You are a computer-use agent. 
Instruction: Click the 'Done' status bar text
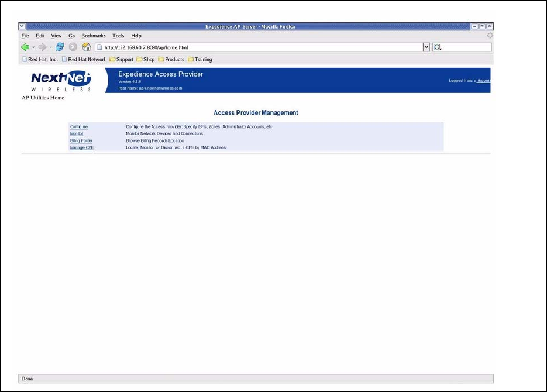(x=27, y=379)
